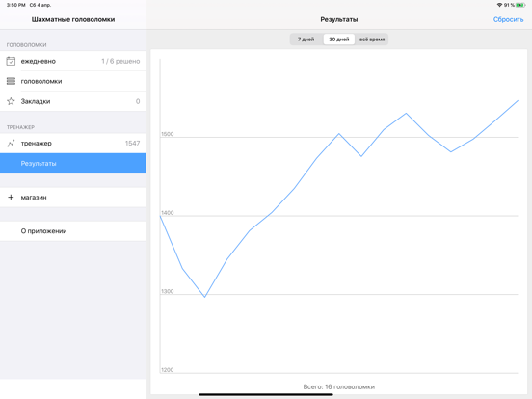Open the тренажер item showing 1547
This screenshot has width=532, height=399.
(x=73, y=144)
